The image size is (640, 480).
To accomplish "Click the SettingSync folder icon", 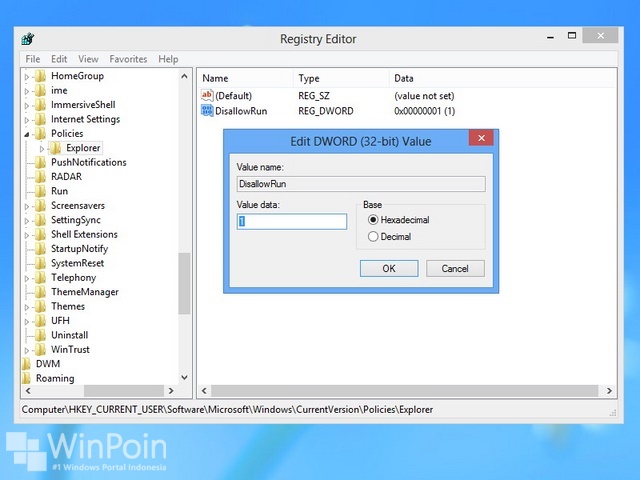I will pos(40,220).
